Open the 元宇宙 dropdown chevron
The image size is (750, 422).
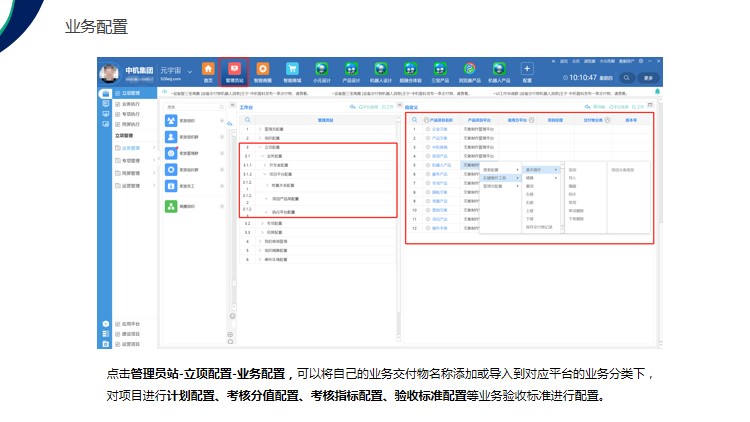189,72
